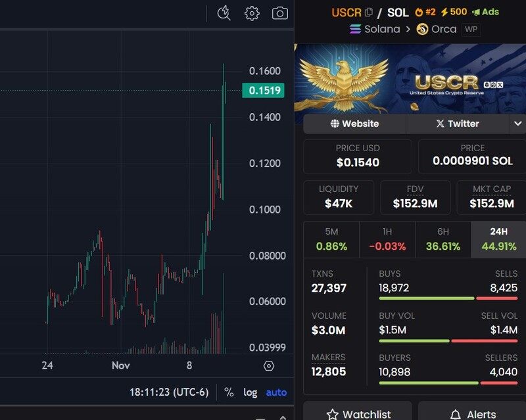Copy the USCR token address
Viewport: 526px width, 420px height.
tap(369, 12)
